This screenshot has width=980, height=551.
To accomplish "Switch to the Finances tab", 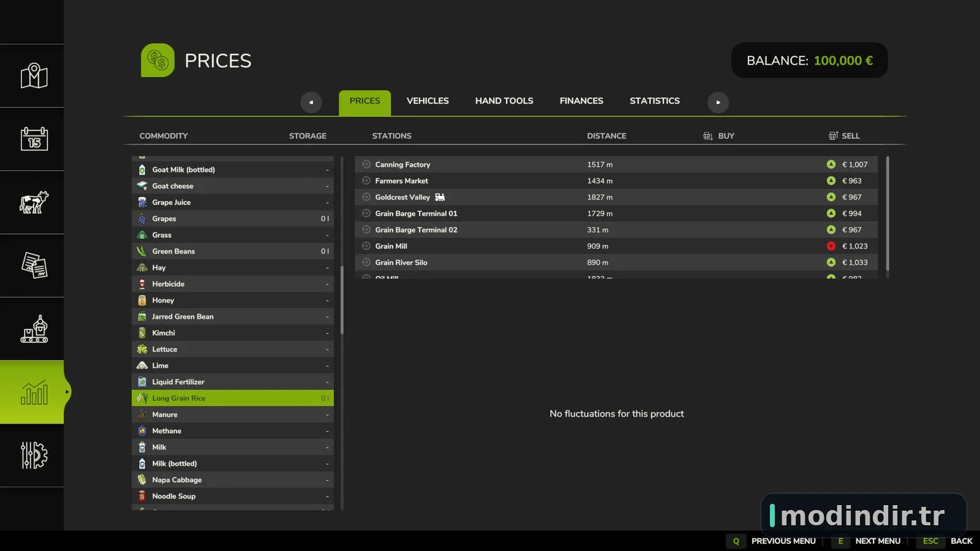I will (x=581, y=101).
